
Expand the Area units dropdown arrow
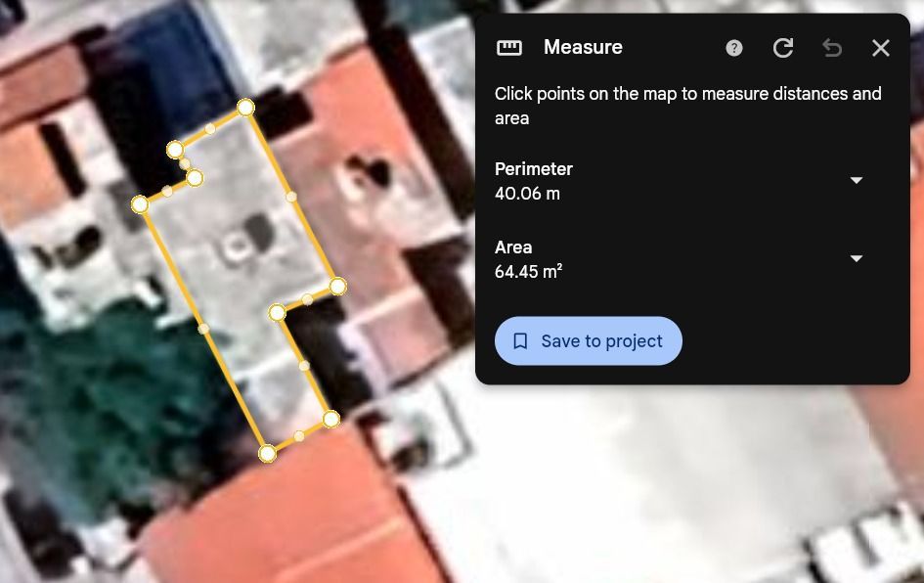point(857,258)
